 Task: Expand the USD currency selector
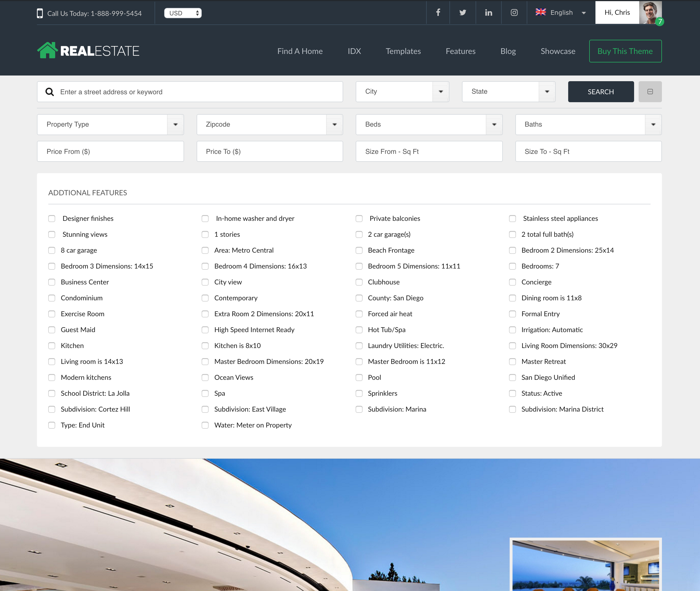click(183, 13)
